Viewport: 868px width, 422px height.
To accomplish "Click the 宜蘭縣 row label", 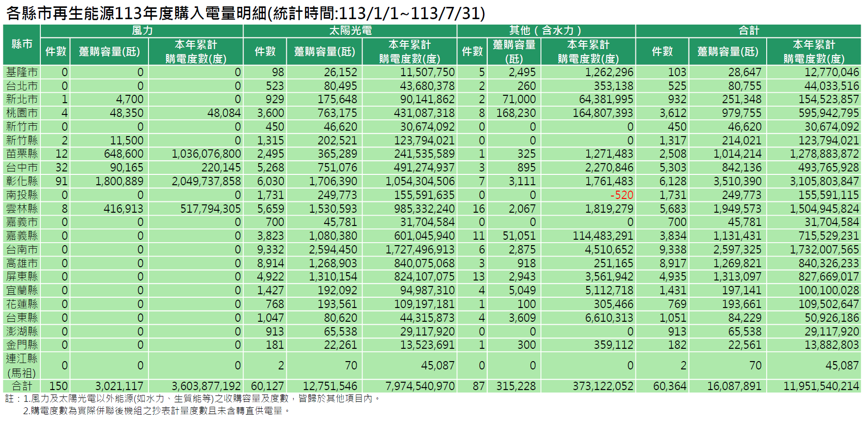I will coord(22,290).
